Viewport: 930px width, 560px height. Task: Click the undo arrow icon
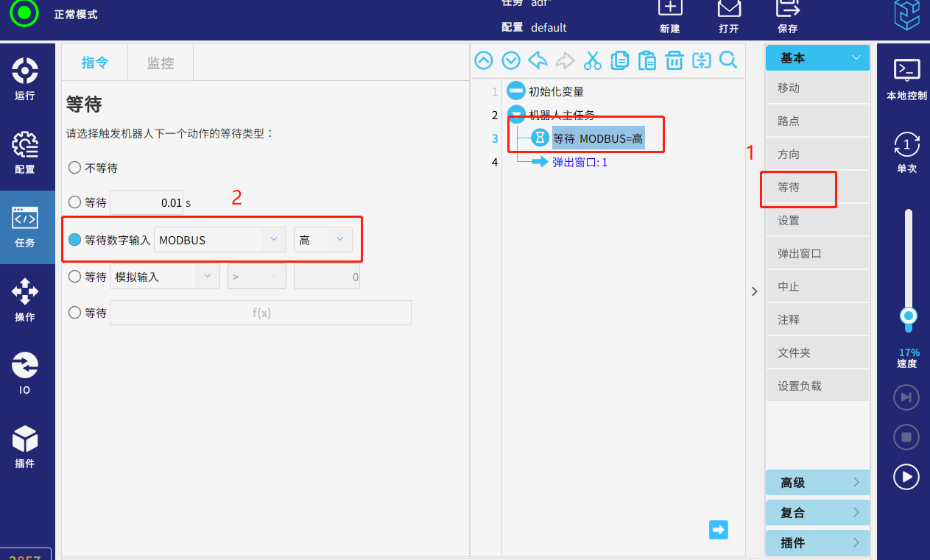point(538,60)
